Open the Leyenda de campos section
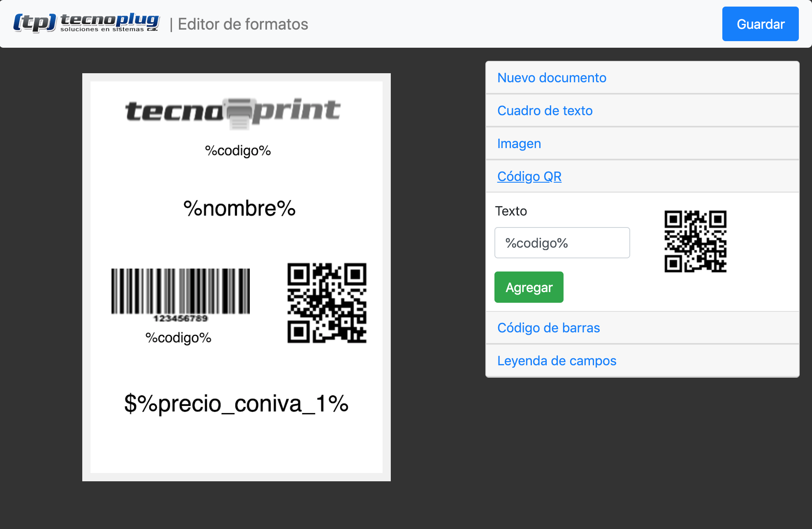 point(557,361)
